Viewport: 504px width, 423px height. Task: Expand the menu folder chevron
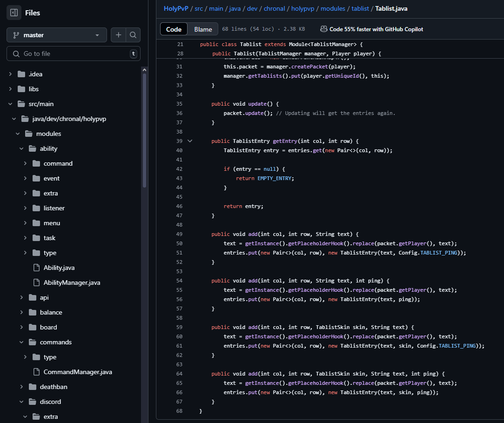pyautogui.click(x=25, y=223)
